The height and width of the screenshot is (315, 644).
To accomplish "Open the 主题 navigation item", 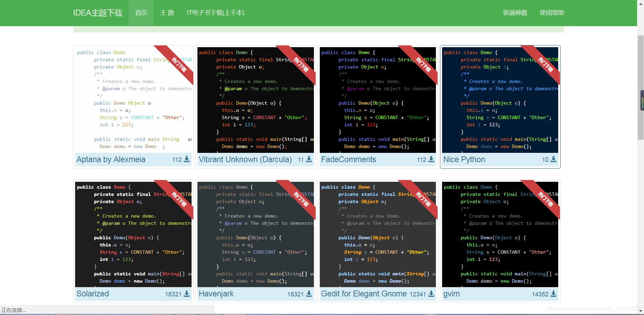I will coord(167,13).
